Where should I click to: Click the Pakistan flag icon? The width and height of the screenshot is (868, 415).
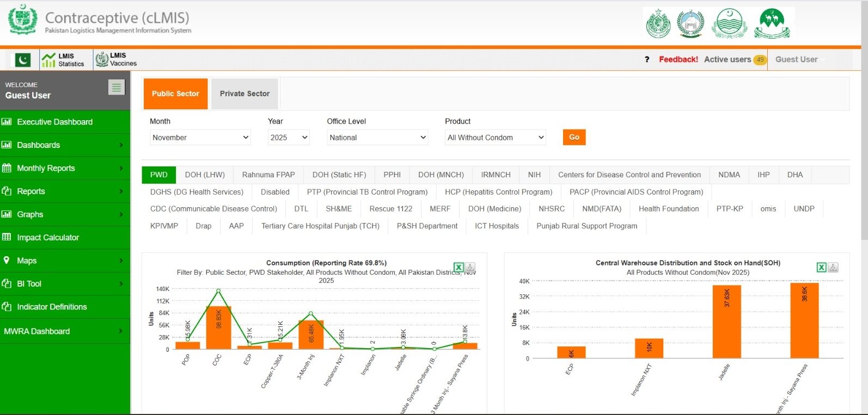click(22, 60)
